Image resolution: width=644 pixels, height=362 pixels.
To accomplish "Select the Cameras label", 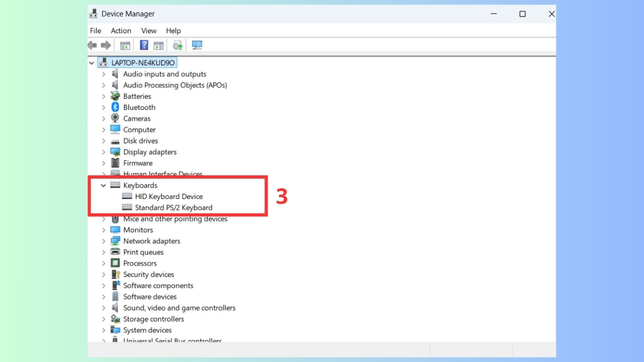I will tap(137, 119).
